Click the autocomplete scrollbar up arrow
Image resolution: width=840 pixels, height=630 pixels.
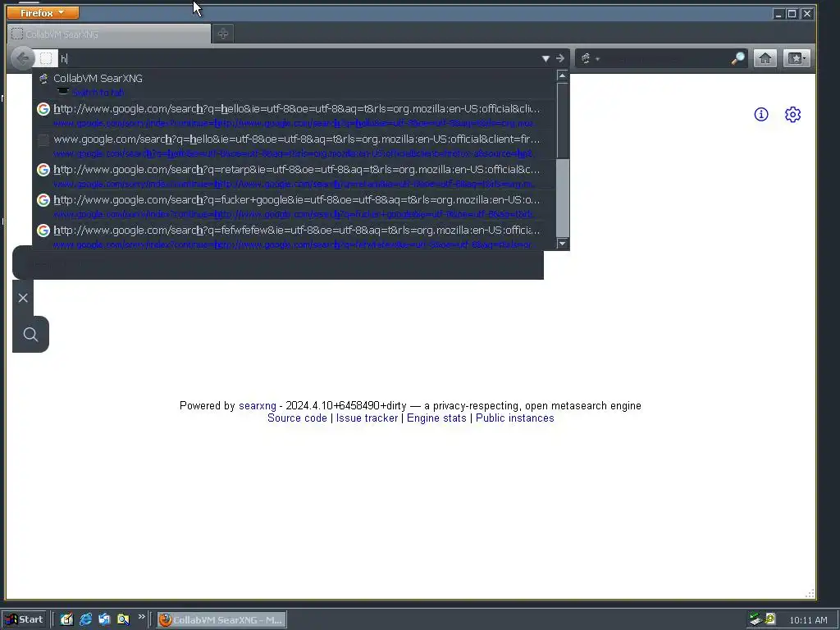pos(562,75)
